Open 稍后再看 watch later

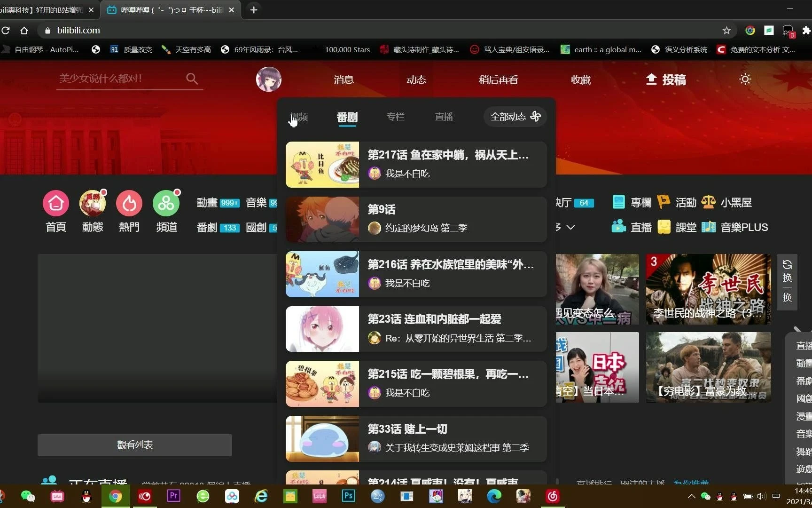[498, 79]
